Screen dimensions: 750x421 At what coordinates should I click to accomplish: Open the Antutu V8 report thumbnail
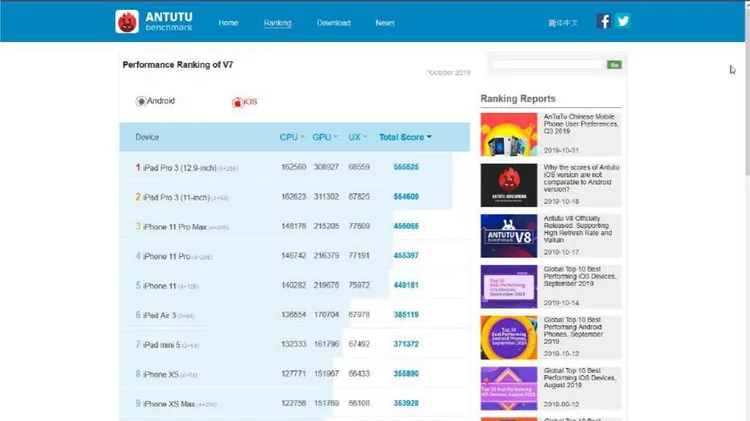509,236
